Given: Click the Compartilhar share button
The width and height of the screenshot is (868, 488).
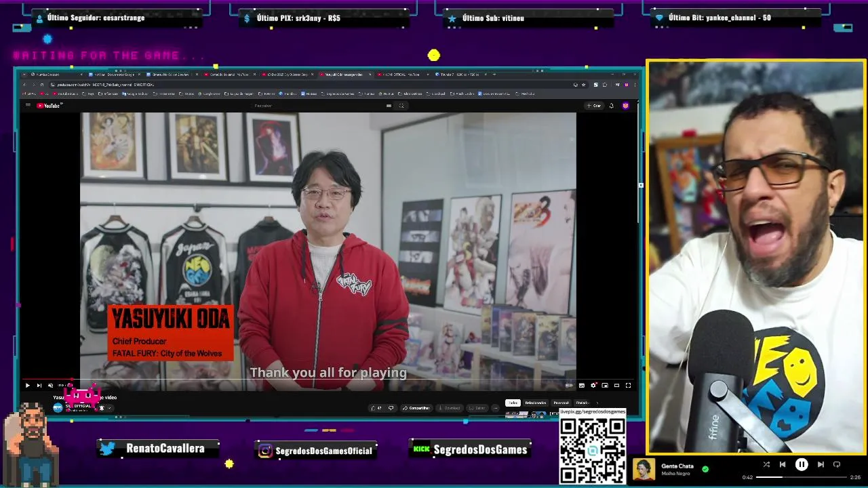Looking at the screenshot, I should [416, 408].
